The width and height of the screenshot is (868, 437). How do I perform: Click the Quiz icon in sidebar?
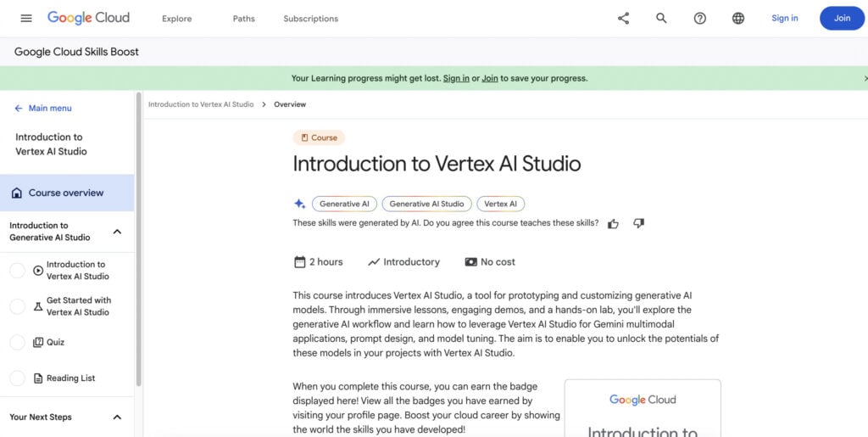[38, 342]
